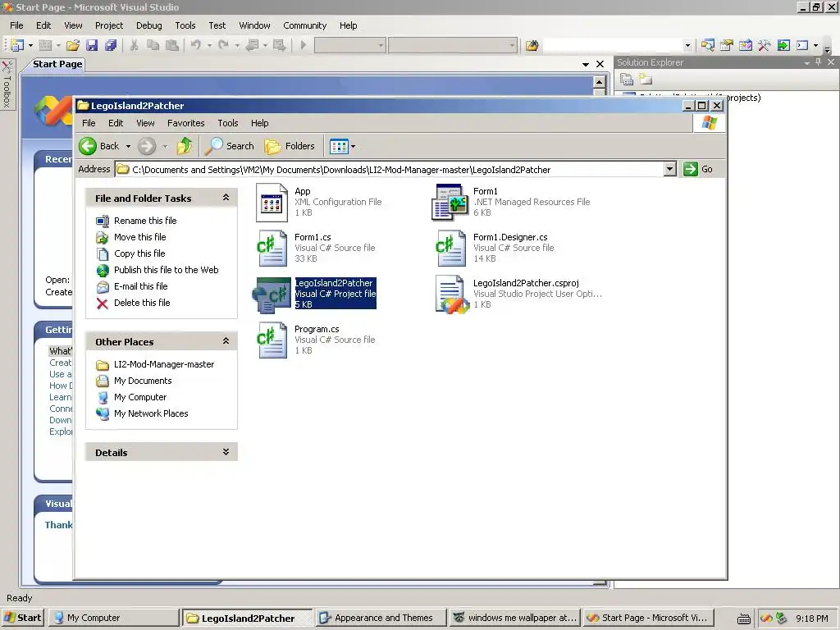
Task: Click Copy this file task link
Action: point(139,253)
